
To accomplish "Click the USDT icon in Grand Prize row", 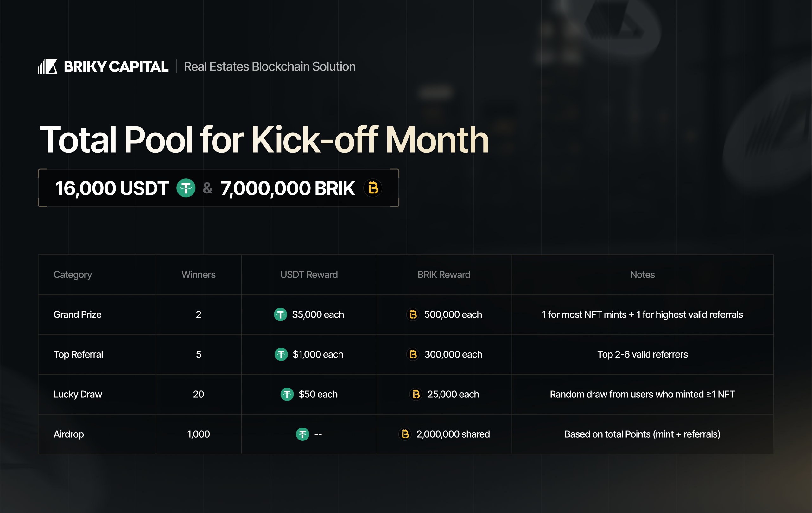I will [x=280, y=314].
